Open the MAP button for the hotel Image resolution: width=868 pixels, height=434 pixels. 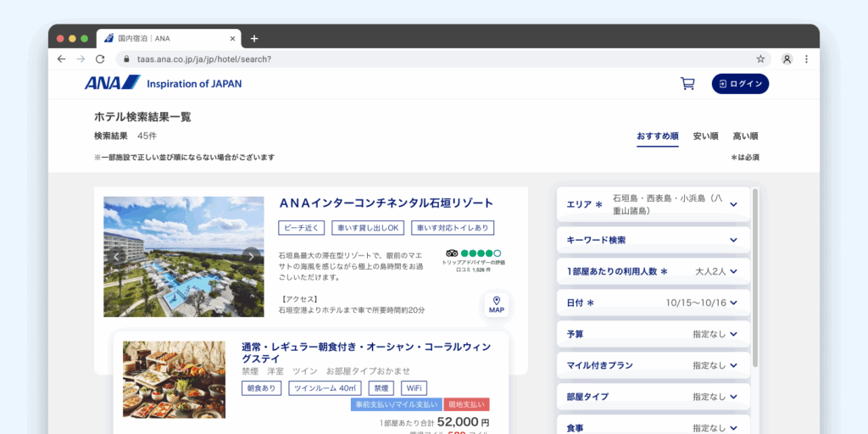point(497,304)
